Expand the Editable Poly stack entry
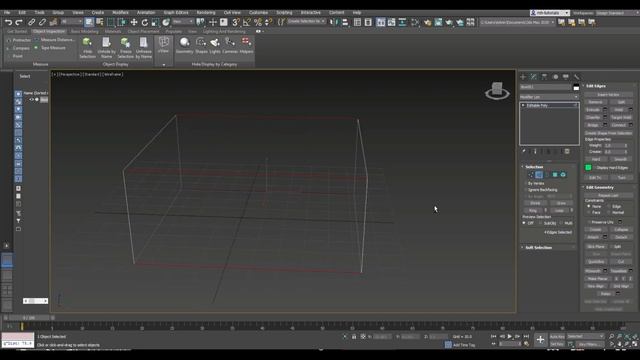 (x=523, y=105)
